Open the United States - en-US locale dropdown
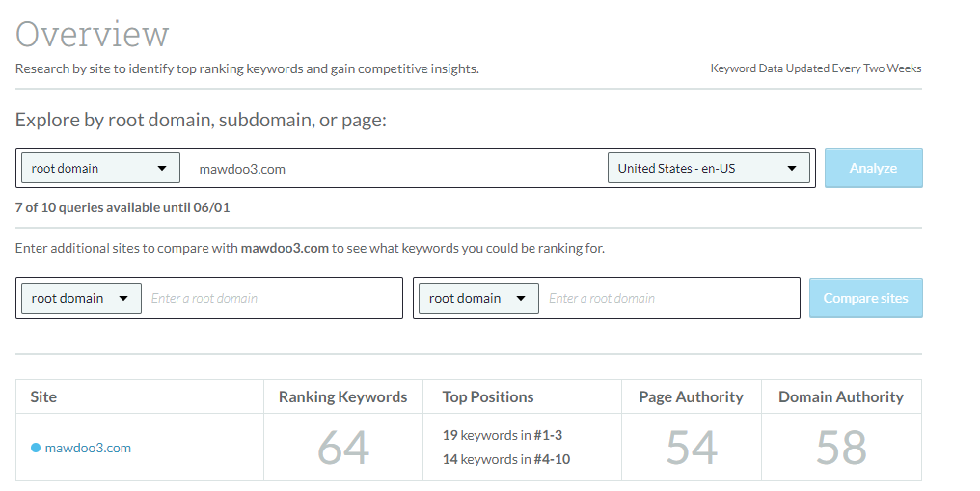Viewport: 980px width, 491px height. pyautogui.click(x=709, y=168)
